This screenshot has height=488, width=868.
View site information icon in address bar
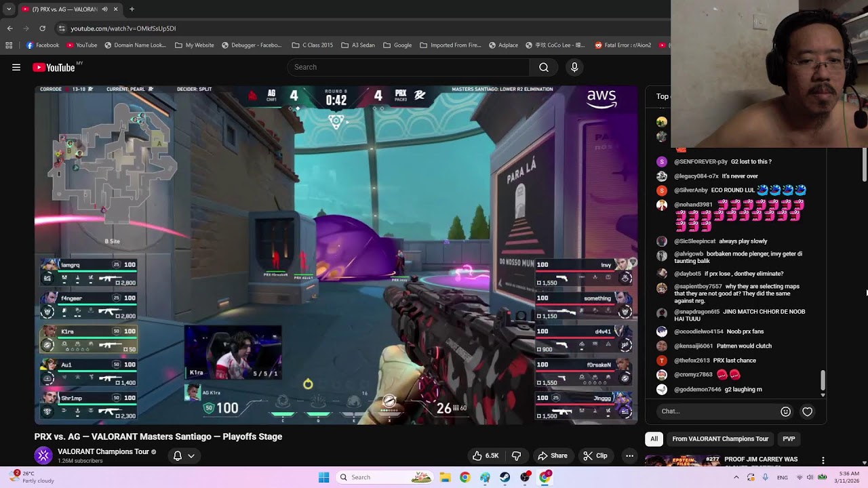tap(62, 28)
